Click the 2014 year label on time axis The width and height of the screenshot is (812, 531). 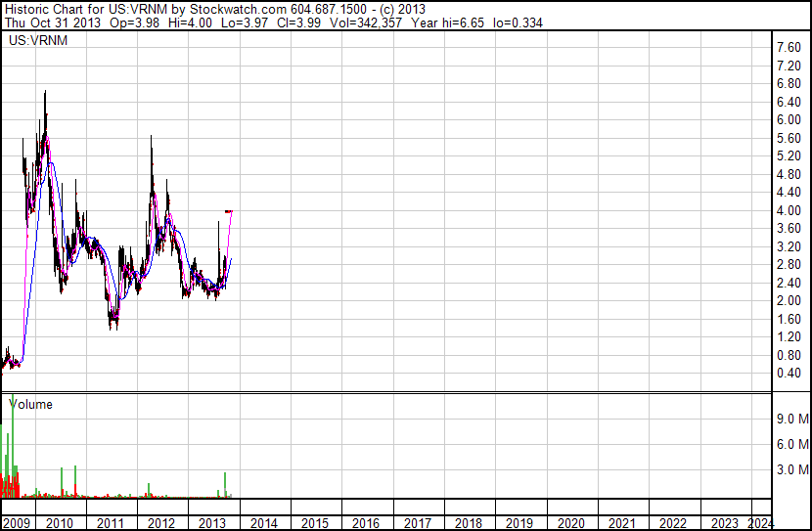coord(264,523)
